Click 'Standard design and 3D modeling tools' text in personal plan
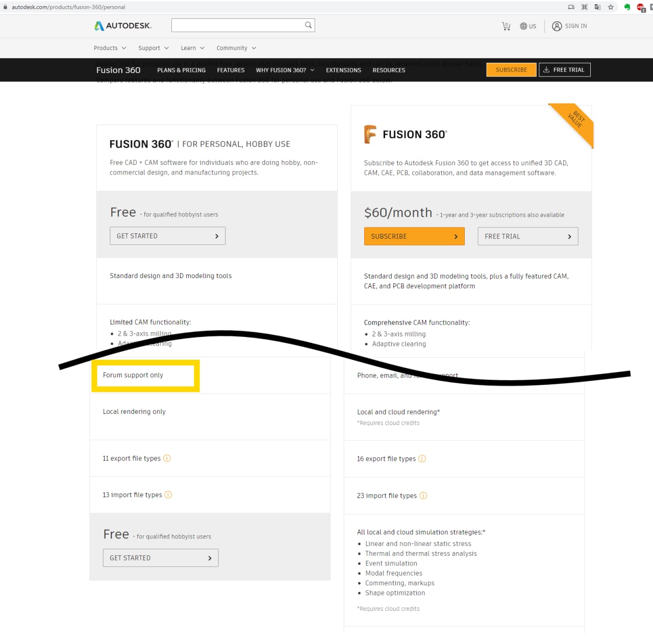The image size is (653, 644). pos(170,276)
